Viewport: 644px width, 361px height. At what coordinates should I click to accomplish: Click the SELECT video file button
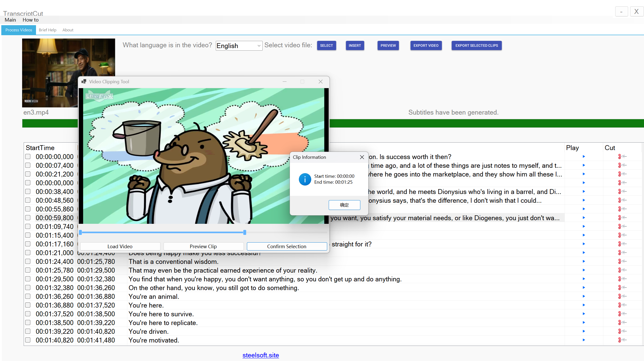326,45
